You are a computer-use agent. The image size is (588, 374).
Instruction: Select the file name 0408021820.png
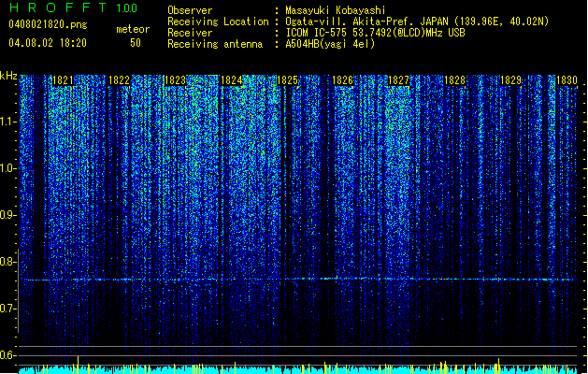[x=48, y=24]
